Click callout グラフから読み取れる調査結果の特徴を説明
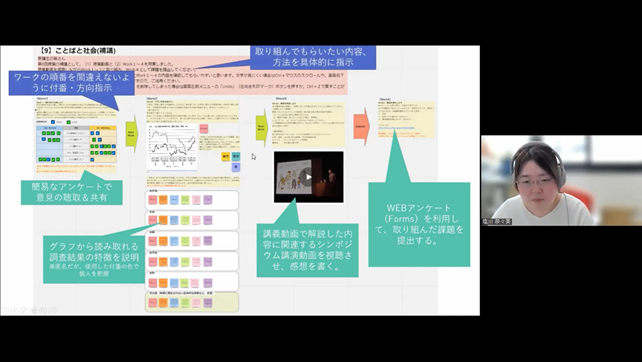The height and width of the screenshot is (362, 642). pyautogui.click(x=94, y=259)
